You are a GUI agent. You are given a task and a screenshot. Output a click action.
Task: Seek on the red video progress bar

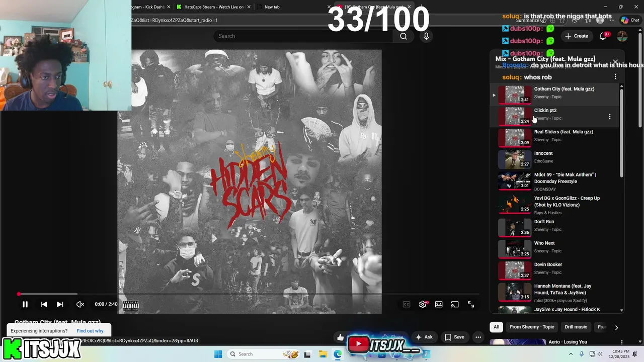point(249,294)
